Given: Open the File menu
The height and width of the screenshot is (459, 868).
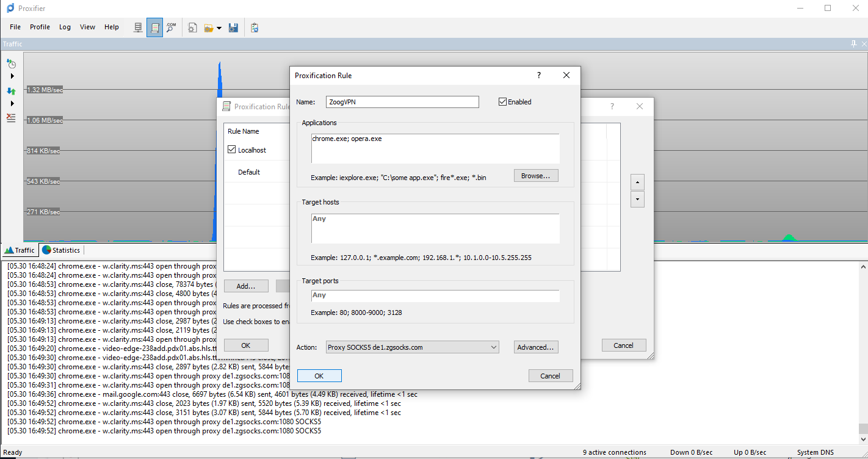Looking at the screenshot, I should pos(15,27).
